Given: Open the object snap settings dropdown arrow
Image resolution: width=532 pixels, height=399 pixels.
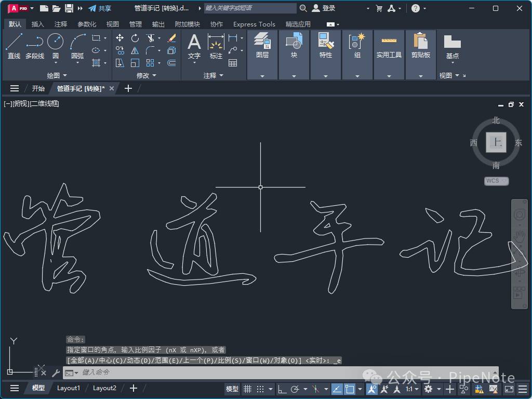Looking at the screenshot, I should coord(360,389).
